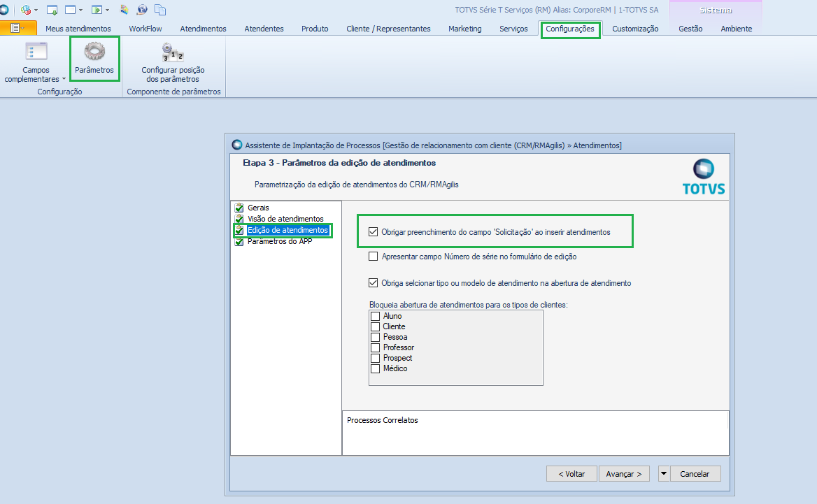
Task: Expand dropdown arrow beside exit arrow icon
Action: point(107,10)
